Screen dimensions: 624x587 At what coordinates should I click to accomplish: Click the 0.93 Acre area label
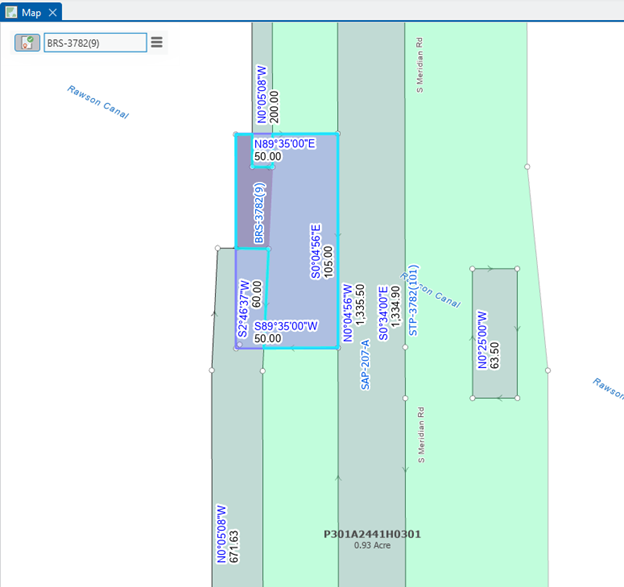point(372,545)
